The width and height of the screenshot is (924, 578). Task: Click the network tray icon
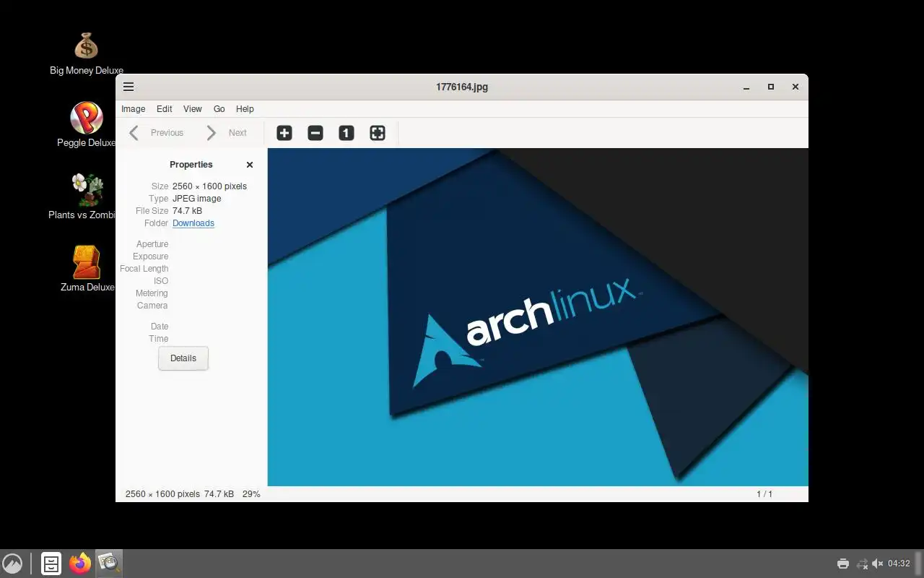point(861,564)
